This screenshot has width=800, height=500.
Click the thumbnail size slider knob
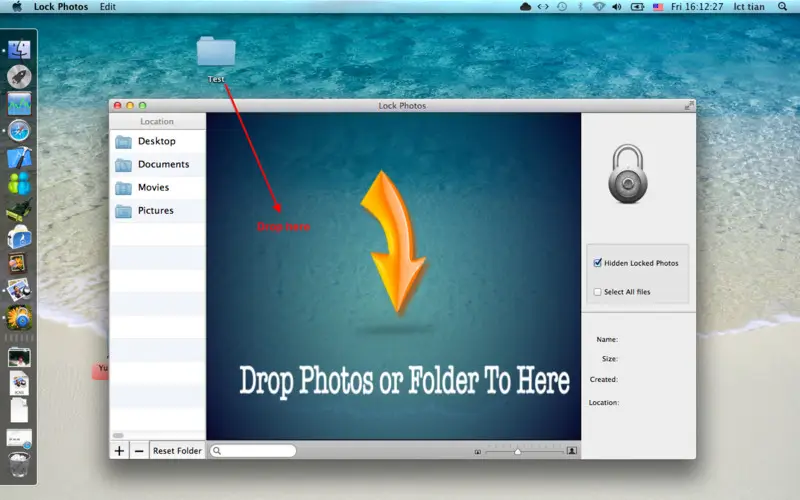pos(517,452)
